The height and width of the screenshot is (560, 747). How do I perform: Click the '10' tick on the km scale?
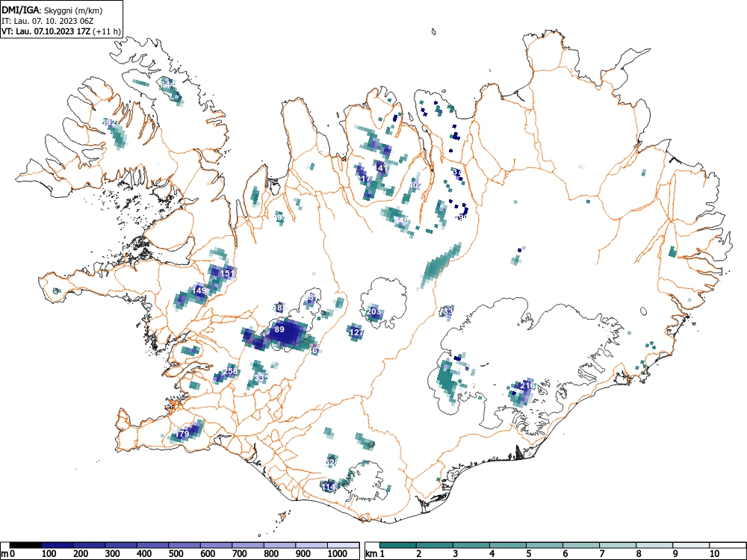click(714, 553)
